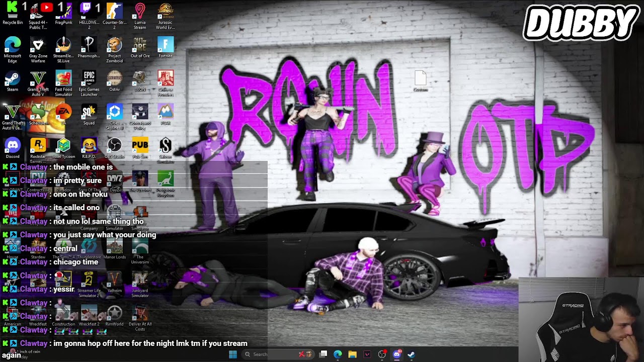The width and height of the screenshot is (644, 362).
Task: Open the Voxel Tycoon shortcut
Action: pyautogui.click(x=63, y=148)
